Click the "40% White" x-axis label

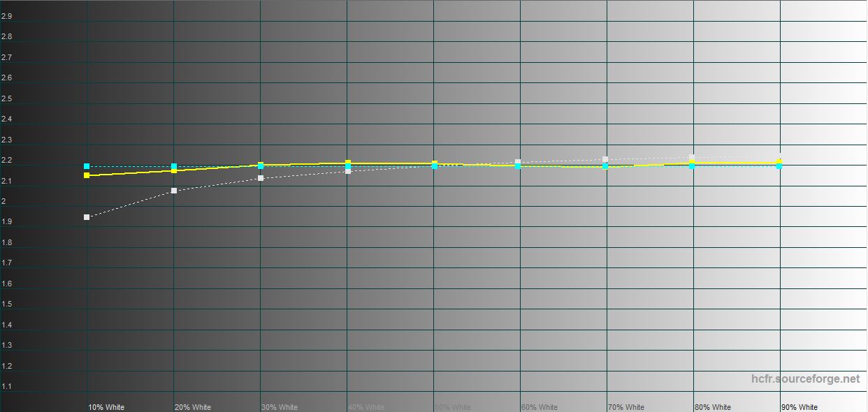click(366, 407)
